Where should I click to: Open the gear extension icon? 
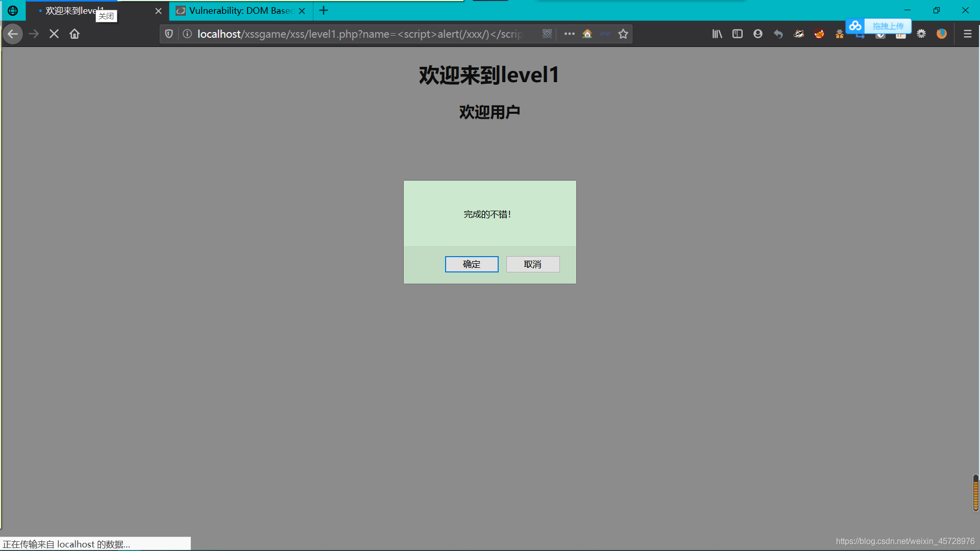(x=921, y=34)
